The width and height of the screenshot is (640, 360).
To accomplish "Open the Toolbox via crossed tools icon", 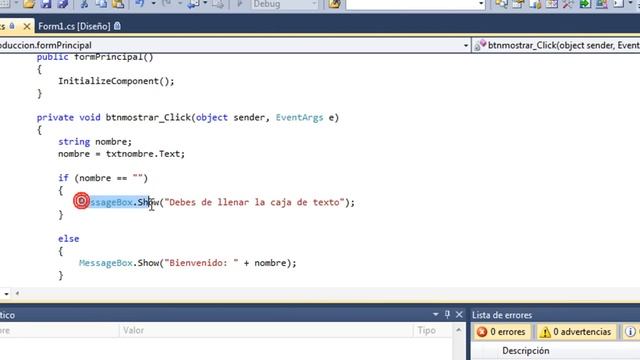I will (x=568, y=4).
